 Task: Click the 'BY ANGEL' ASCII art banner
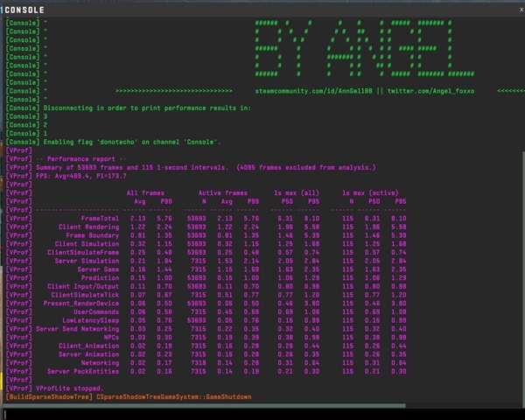364,49
